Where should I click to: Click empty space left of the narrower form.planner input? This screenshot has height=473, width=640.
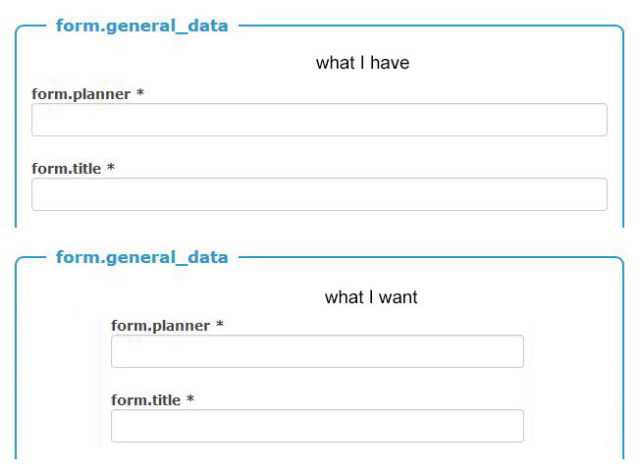(x=62, y=352)
